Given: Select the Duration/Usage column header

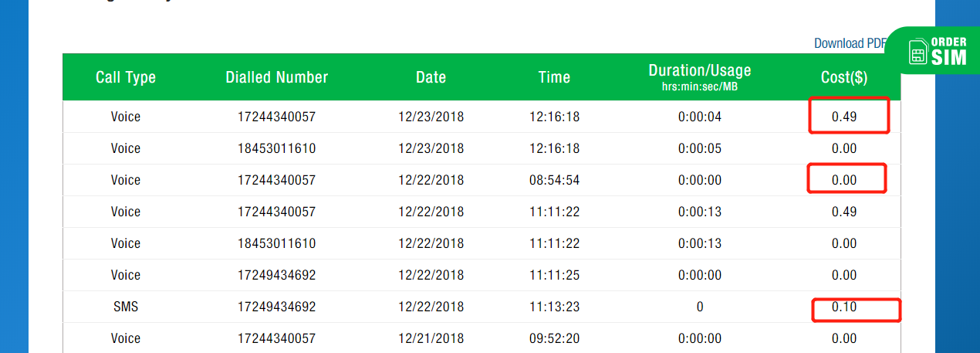Looking at the screenshot, I should 699,76.
